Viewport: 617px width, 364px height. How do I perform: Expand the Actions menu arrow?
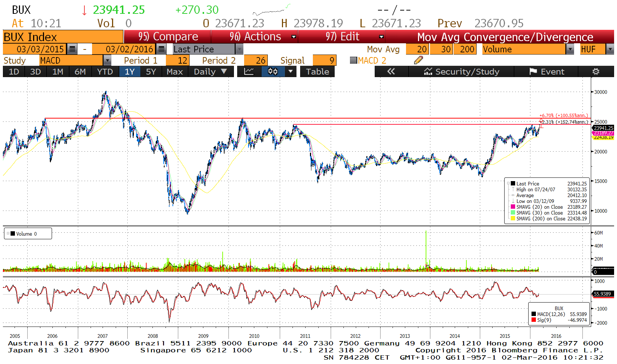pos(294,37)
